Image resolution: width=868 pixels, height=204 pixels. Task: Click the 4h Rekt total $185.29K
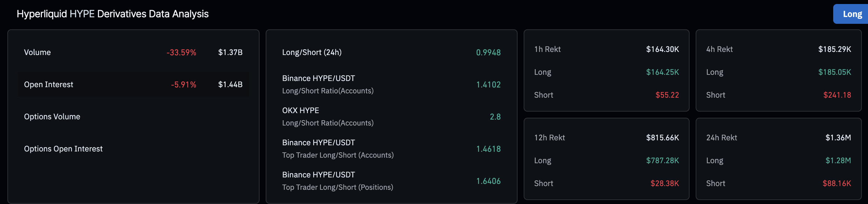pos(834,49)
